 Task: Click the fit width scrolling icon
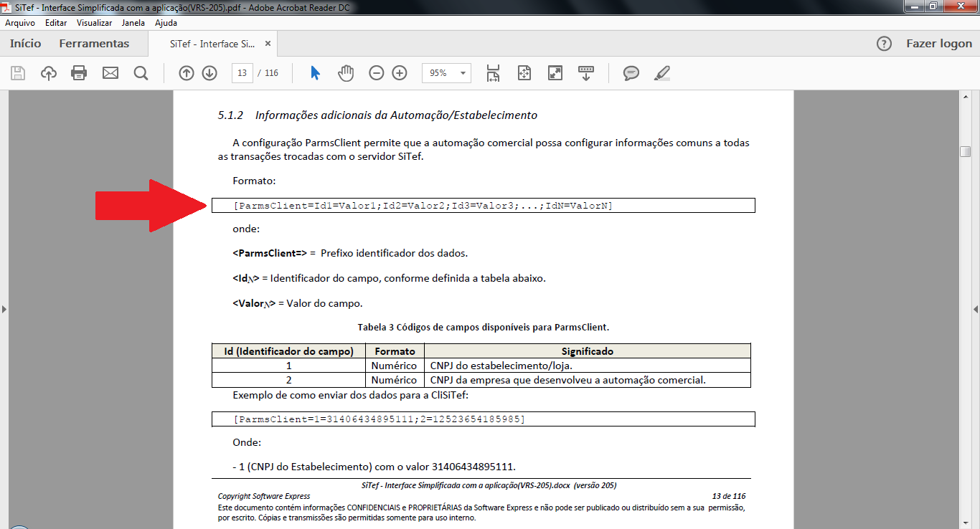pos(493,73)
